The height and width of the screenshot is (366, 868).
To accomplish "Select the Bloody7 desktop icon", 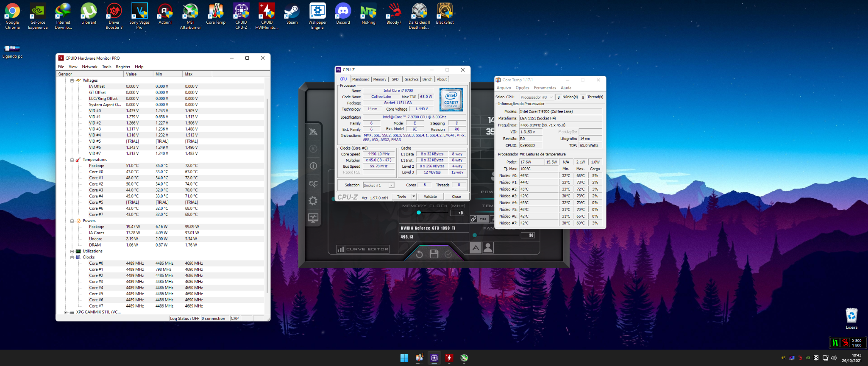I will click(x=394, y=14).
